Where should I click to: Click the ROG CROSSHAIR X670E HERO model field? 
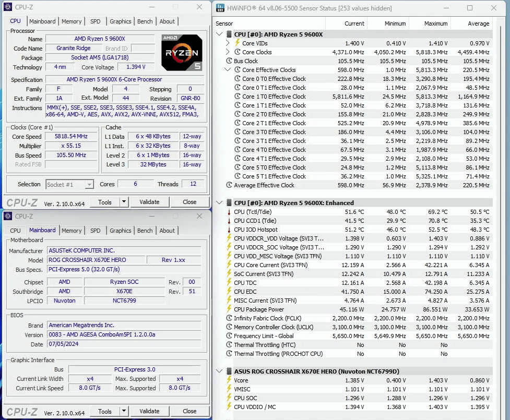pyautogui.click(x=96, y=260)
